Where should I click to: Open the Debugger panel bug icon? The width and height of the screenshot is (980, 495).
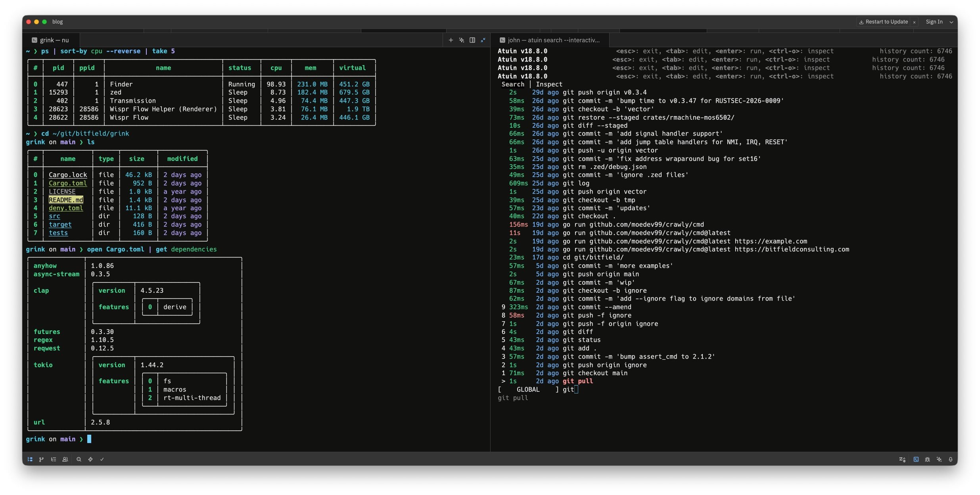point(927,459)
